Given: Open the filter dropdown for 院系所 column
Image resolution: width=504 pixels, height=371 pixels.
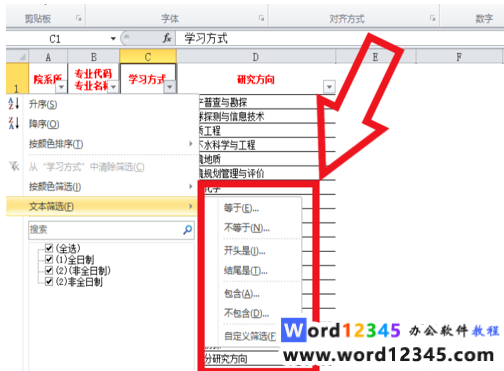Looking at the screenshot, I should coord(61,87).
